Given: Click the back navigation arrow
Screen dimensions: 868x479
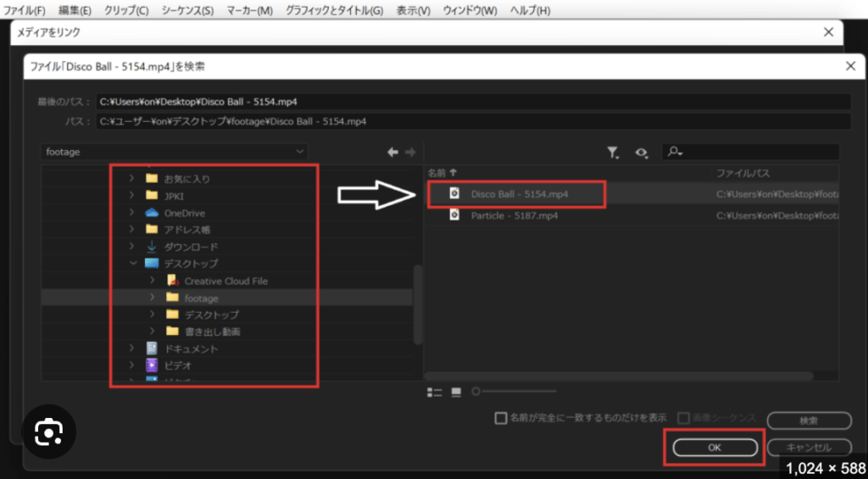Looking at the screenshot, I should point(392,152).
